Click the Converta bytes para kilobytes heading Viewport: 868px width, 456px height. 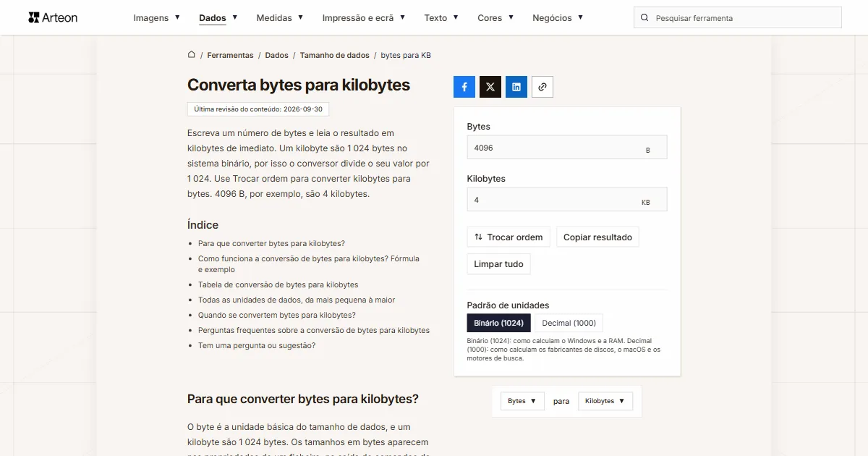pyautogui.click(x=299, y=85)
